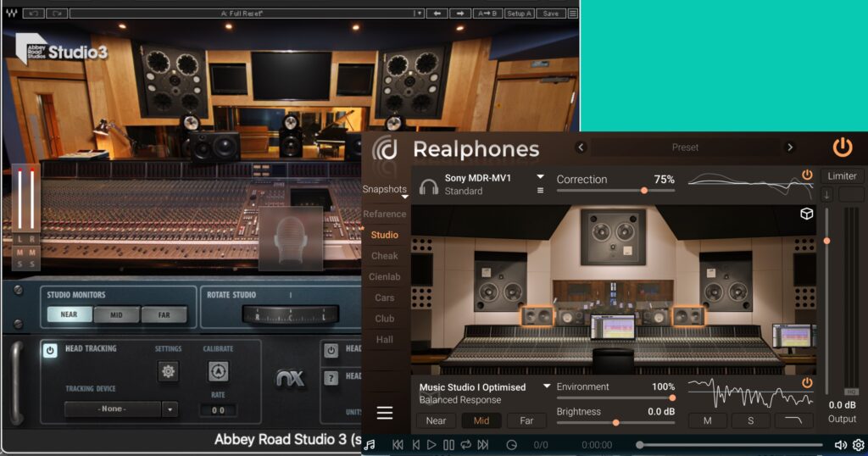Select Near monitors in Realphones
The image size is (868, 456).
436,420
